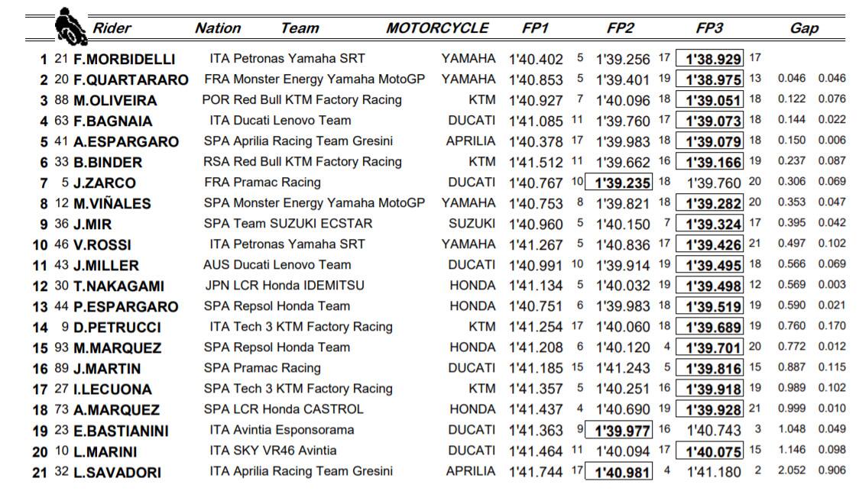Click the Team column header

(x=300, y=28)
